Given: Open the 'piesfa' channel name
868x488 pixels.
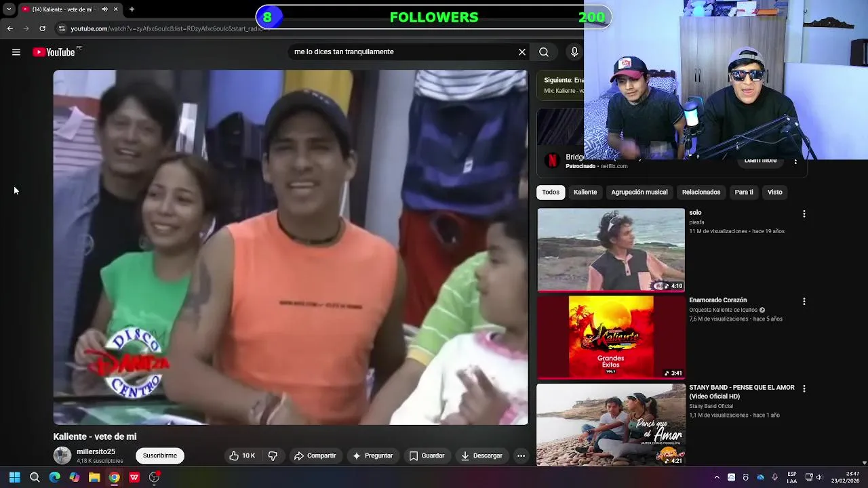Looking at the screenshot, I should (696, 222).
